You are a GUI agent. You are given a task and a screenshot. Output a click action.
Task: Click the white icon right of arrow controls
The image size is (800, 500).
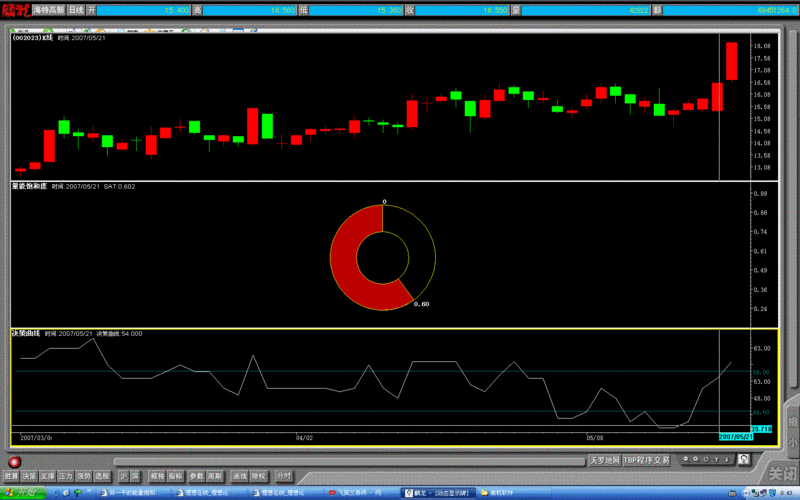[742, 458]
